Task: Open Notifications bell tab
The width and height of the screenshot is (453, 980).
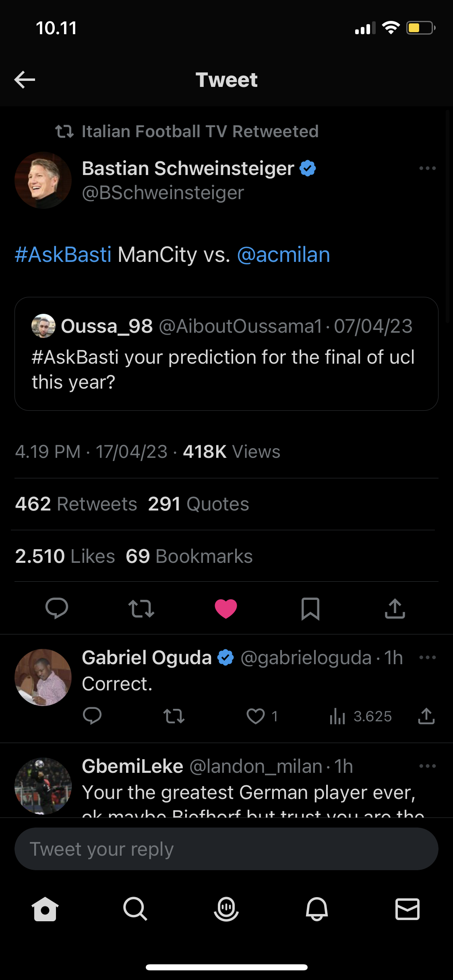Action: (317, 909)
